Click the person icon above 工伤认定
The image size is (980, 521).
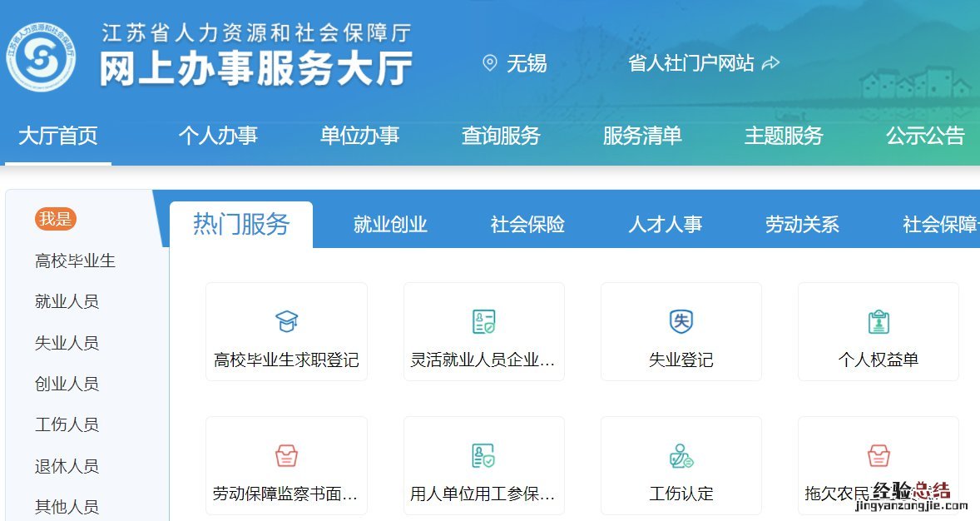681,456
